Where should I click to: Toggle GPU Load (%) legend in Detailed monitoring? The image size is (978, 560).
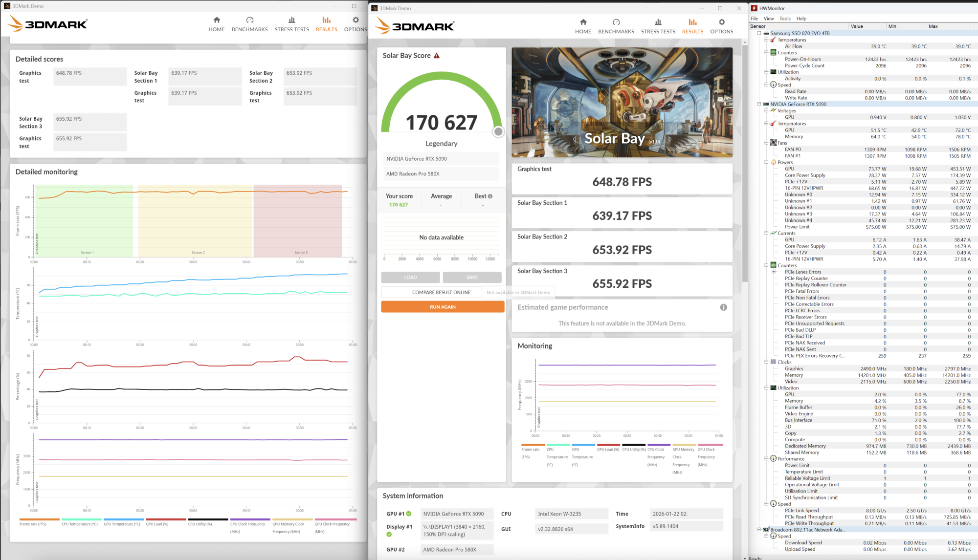click(157, 524)
